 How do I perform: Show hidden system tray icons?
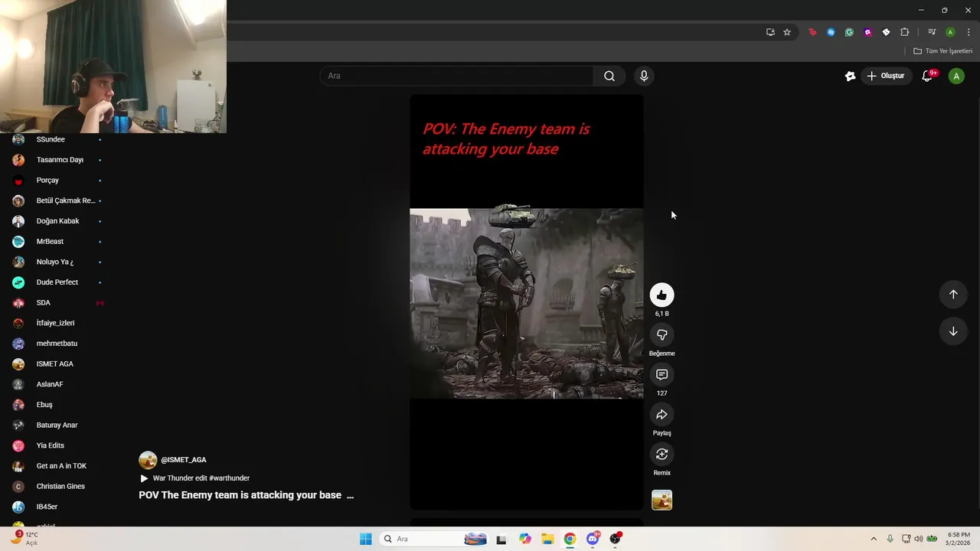[x=874, y=539]
